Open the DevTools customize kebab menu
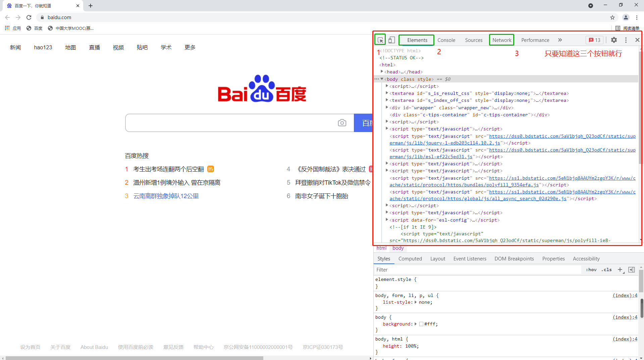Viewport: 644px width, 360px height. tap(626, 40)
